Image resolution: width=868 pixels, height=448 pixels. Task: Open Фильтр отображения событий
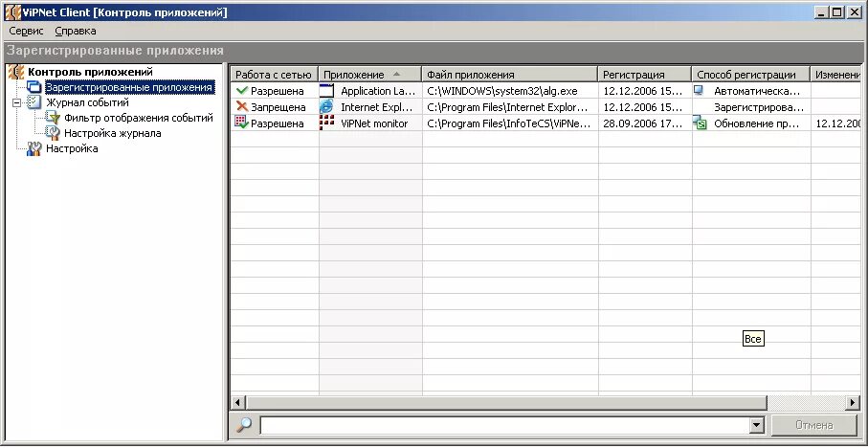point(139,118)
